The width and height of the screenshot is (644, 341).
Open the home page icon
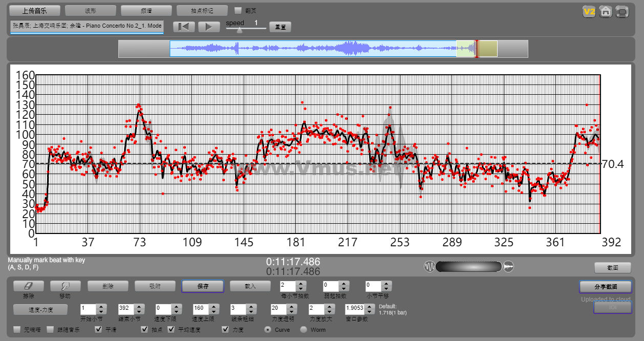[x=606, y=12]
